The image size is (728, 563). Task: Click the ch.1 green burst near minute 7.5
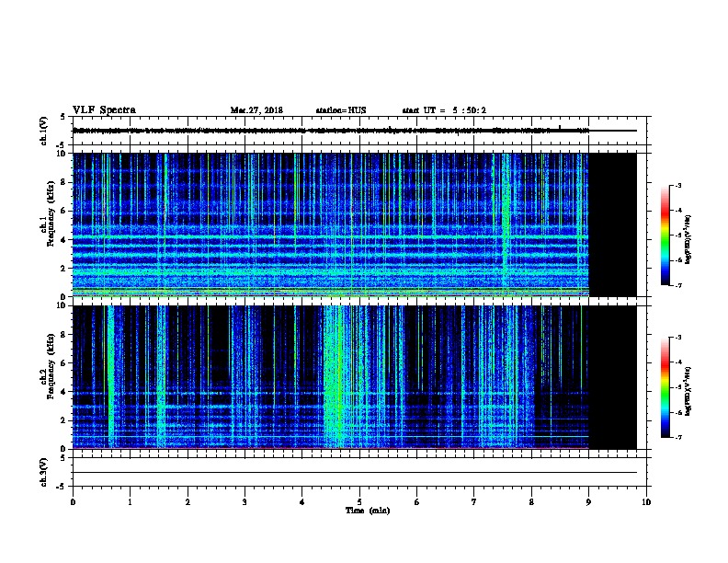coord(506,224)
